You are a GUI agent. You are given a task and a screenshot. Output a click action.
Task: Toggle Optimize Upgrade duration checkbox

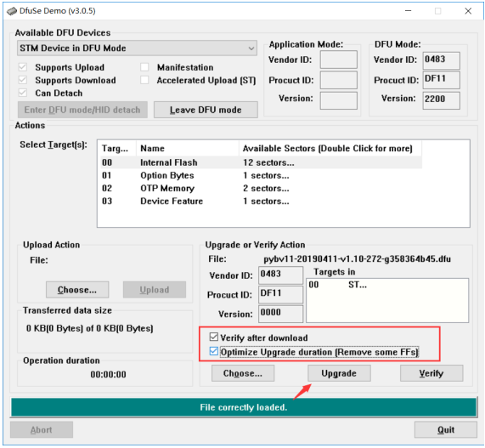[x=214, y=351]
